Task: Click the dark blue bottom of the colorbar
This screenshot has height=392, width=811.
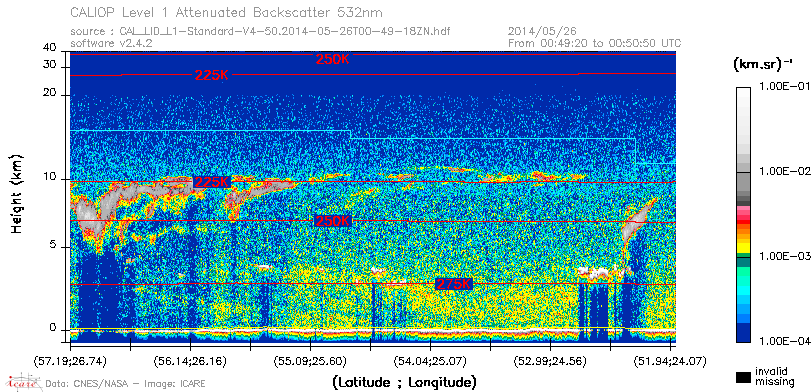Action: pyautogui.click(x=743, y=334)
